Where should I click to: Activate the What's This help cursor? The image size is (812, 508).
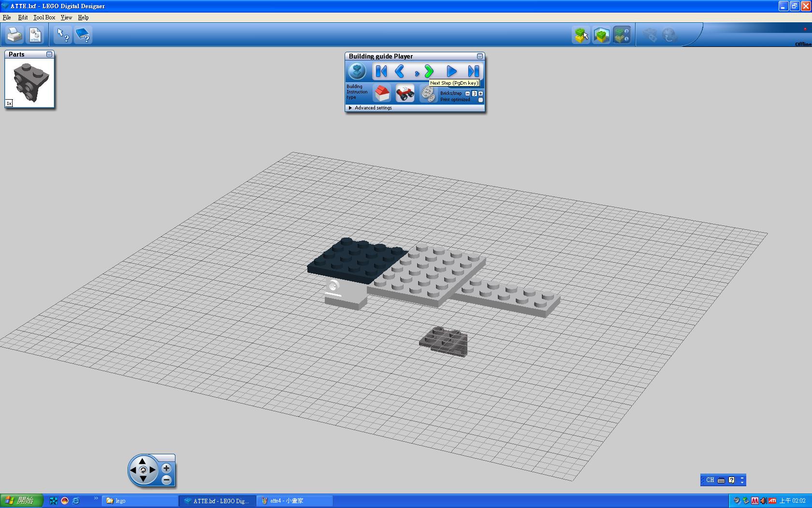[x=63, y=35]
